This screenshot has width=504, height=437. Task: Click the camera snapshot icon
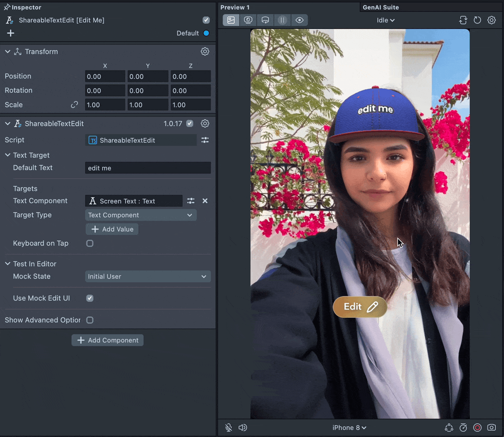[492, 427]
